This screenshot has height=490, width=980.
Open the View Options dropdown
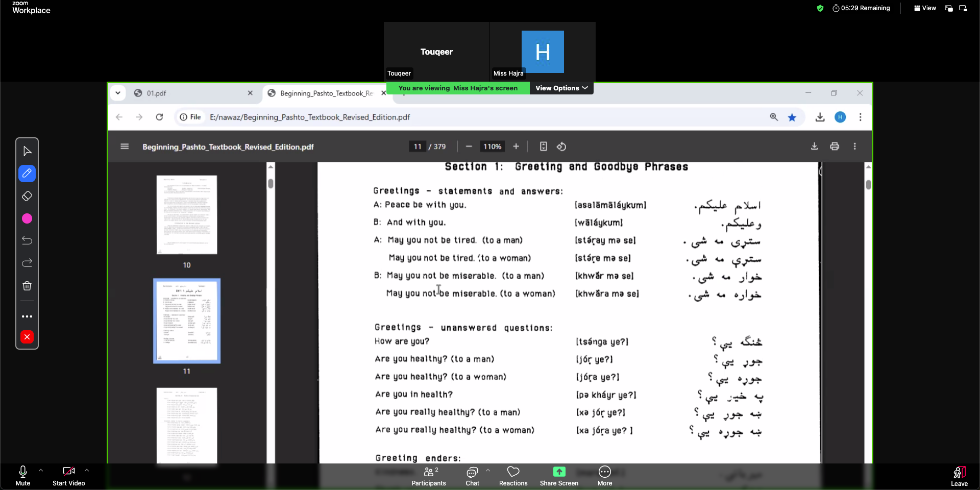pos(561,88)
